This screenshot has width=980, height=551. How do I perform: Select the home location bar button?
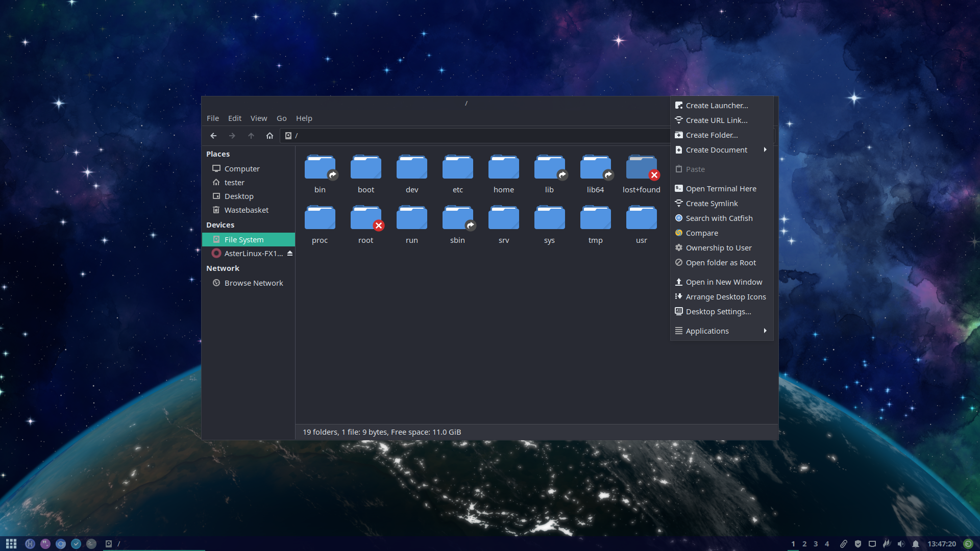(268, 135)
